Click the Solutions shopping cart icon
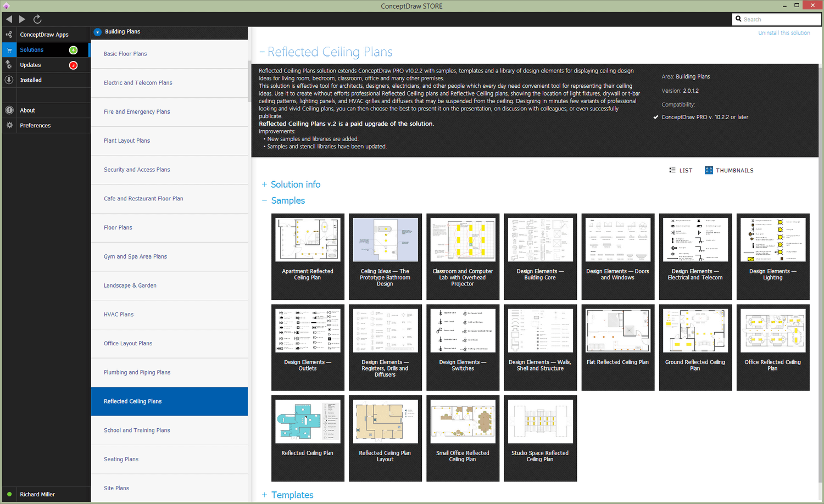The width and height of the screenshot is (824, 504). coord(9,50)
